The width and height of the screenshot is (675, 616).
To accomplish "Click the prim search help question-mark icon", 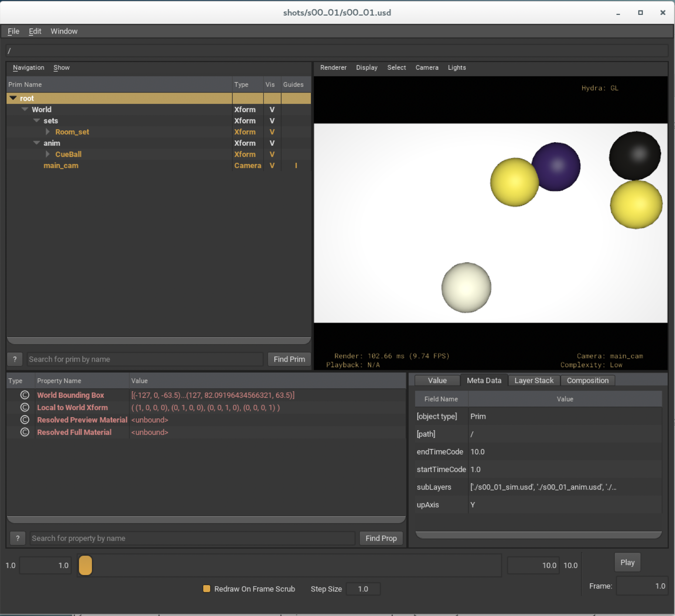I will [x=15, y=359].
